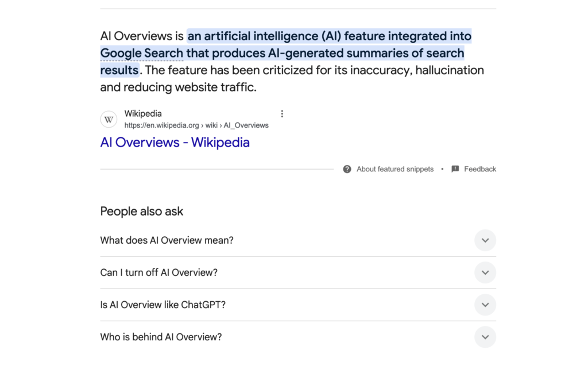Click the 'Wikipedia' site name label
Screen dimensions: 588x365
[x=143, y=114]
